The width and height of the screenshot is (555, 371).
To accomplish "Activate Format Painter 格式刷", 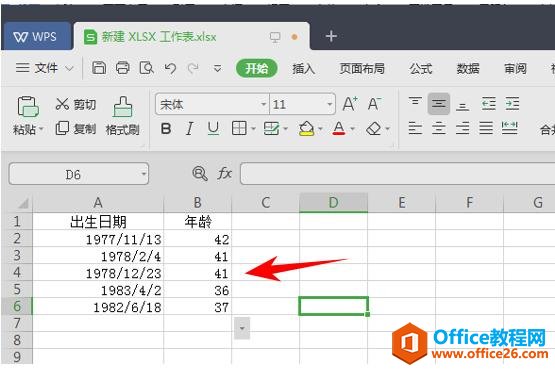I will tap(122, 116).
